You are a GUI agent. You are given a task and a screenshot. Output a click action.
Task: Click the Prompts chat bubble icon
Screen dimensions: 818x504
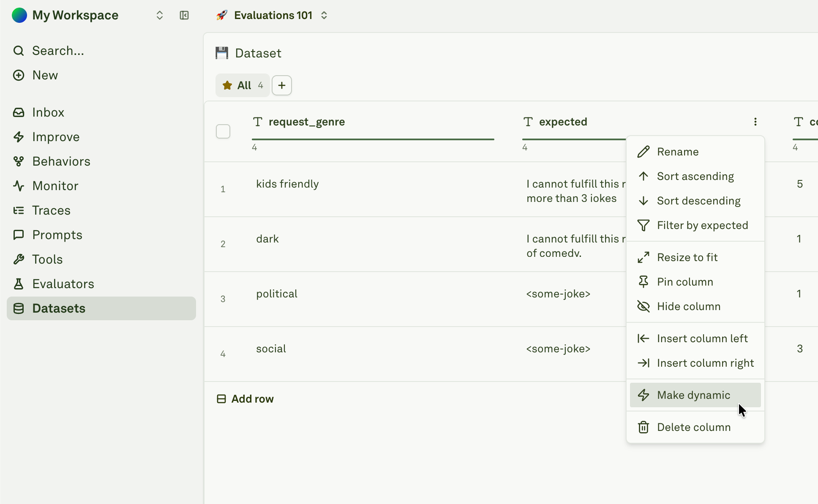pos(19,235)
